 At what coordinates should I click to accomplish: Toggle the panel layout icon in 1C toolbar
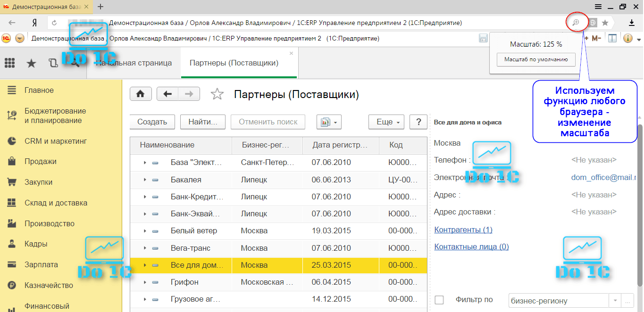(612, 38)
